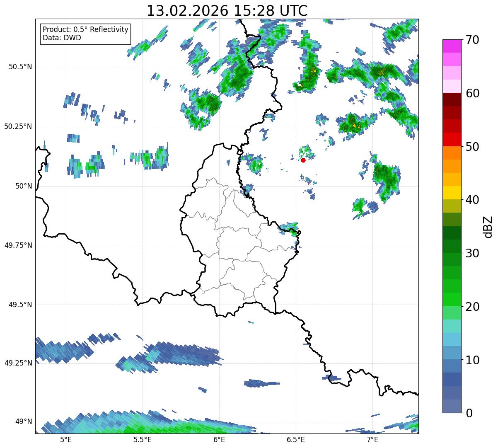Click the 49°N latitude label
The width and height of the screenshot is (498, 448).
23,422
